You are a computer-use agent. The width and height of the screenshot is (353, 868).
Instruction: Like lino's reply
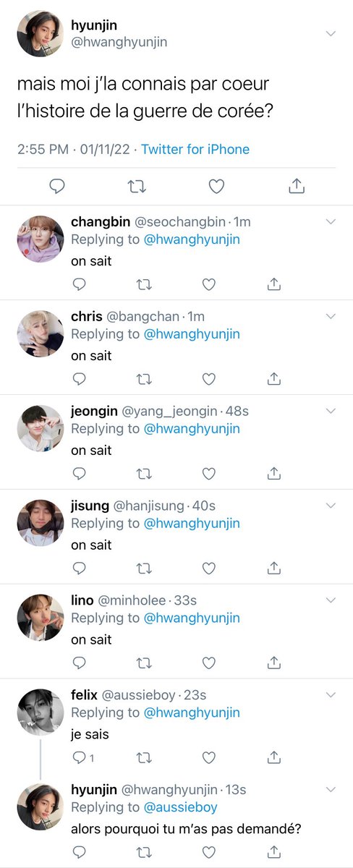point(209,663)
